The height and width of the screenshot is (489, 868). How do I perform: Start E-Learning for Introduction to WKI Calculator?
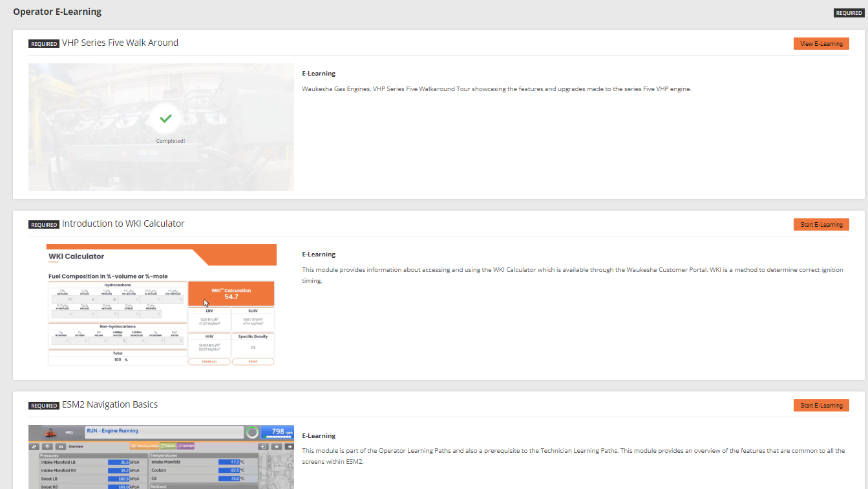821,225
